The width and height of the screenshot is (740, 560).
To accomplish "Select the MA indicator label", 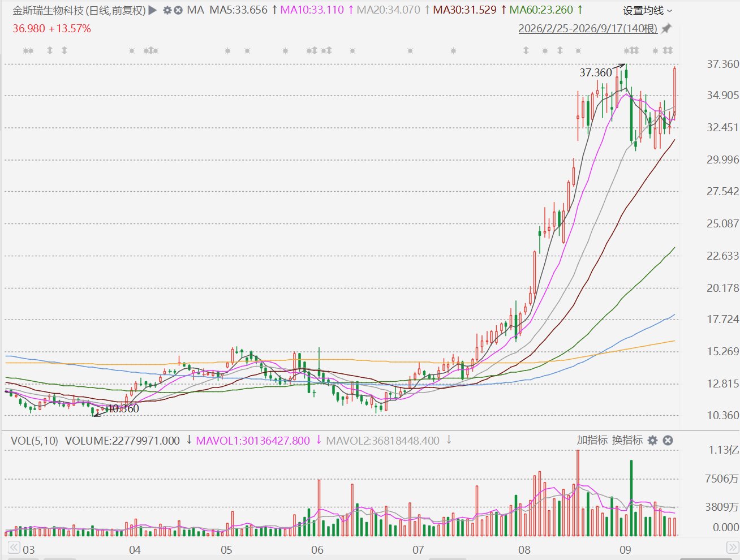I will pos(195,10).
